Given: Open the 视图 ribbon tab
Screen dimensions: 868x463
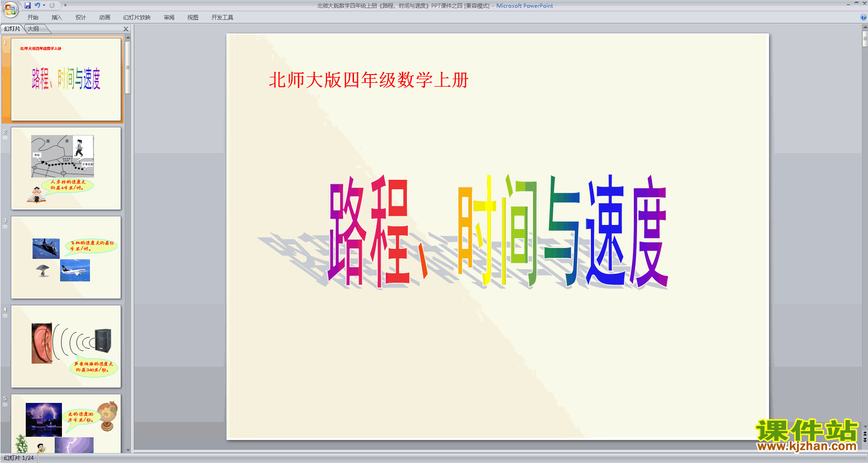Looking at the screenshot, I should 193,18.
